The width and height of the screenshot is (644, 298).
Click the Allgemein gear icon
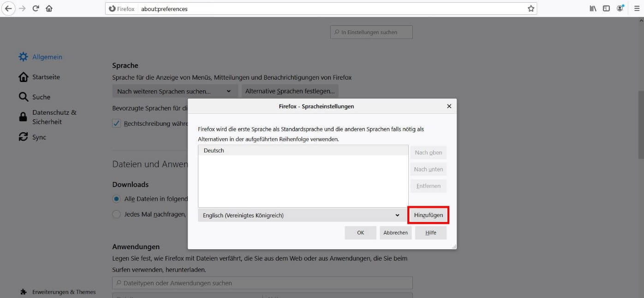[x=23, y=57]
